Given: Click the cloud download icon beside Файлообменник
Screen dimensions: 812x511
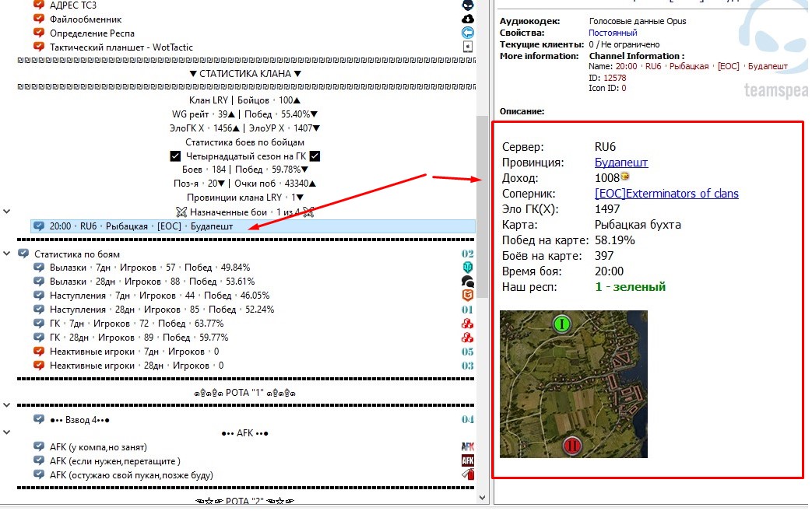Looking at the screenshot, I should click(468, 19).
